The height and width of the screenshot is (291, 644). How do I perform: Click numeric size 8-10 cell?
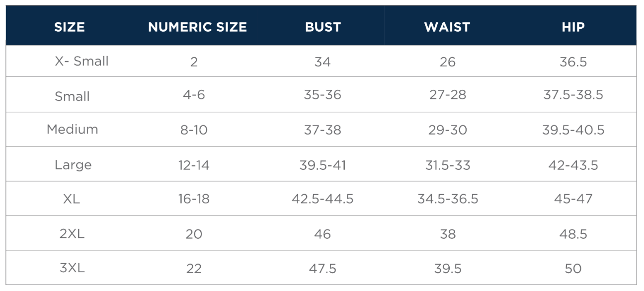click(194, 130)
